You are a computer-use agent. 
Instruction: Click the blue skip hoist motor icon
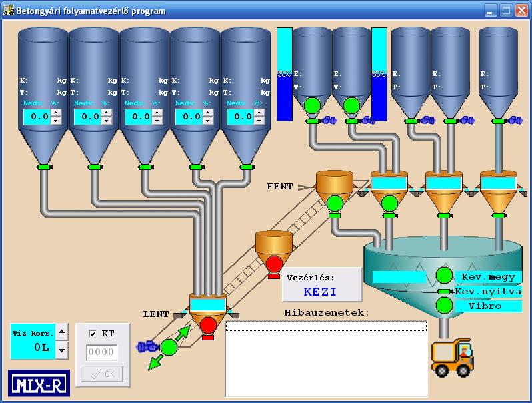pos(148,347)
